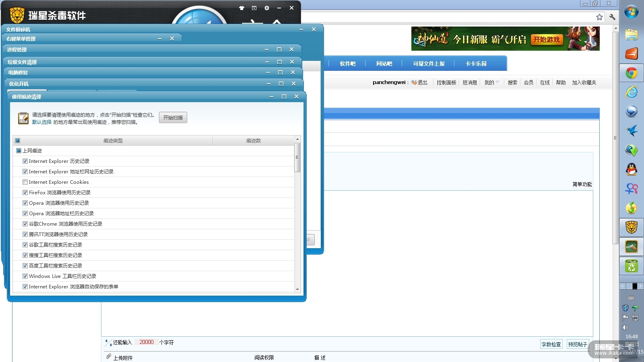The width and height of the screenshot is (644, 362).
Task: Enable the Internet Explorer Cookies checkbox
Action: [x=25, y=182]
